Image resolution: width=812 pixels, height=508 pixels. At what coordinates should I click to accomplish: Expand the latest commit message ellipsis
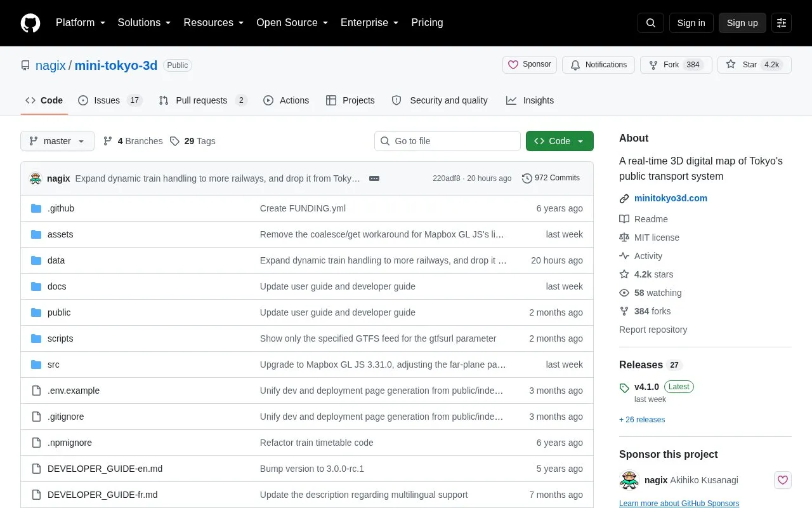point(374,178)
